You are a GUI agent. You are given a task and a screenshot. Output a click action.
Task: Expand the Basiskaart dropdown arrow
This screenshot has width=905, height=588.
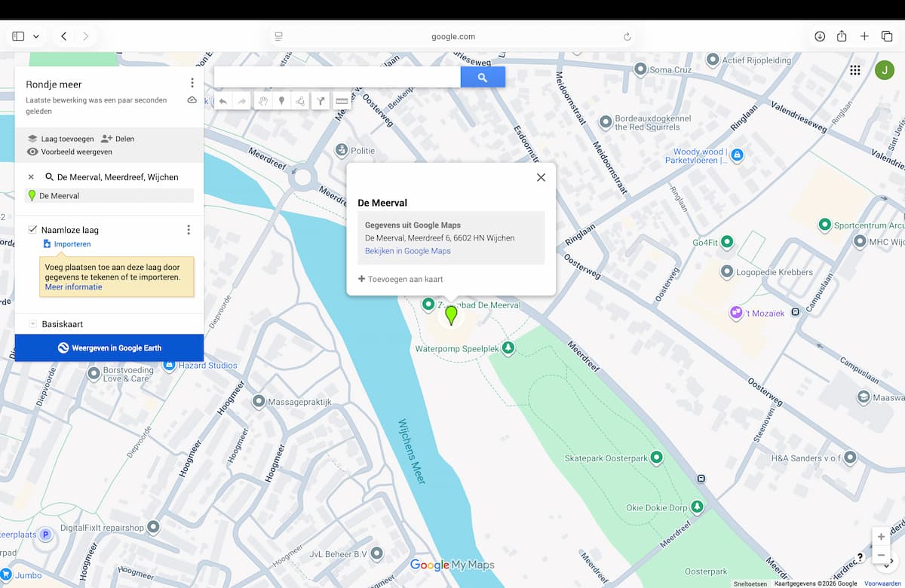point(32,324)
